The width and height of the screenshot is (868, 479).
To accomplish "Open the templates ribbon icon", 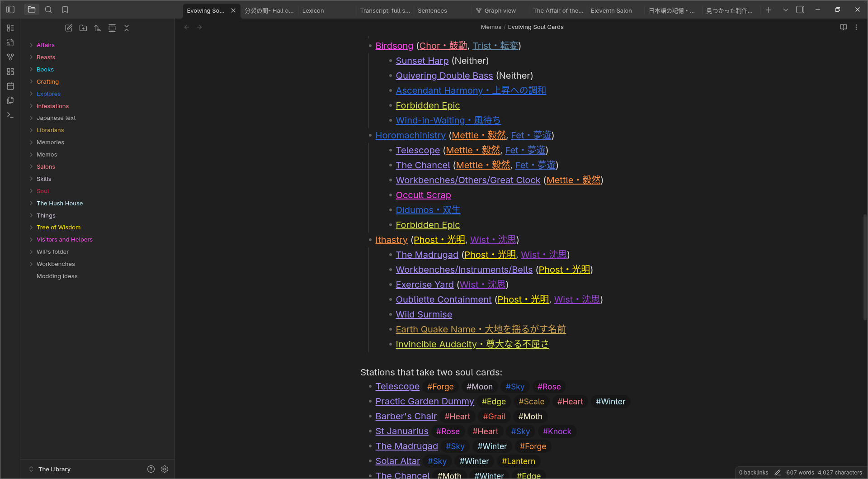I will point(10,100).
